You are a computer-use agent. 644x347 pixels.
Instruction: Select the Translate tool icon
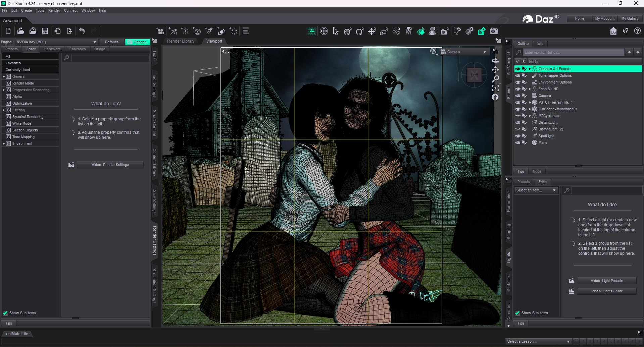[x=372, y=31]
